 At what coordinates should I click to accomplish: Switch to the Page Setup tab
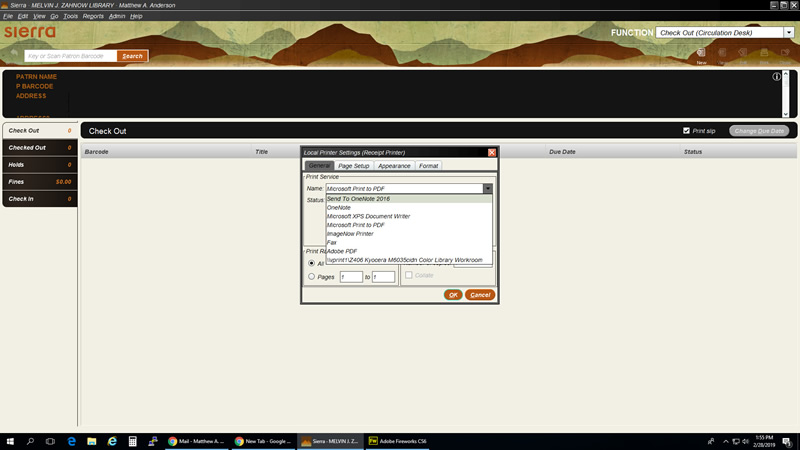coord(354,166)
